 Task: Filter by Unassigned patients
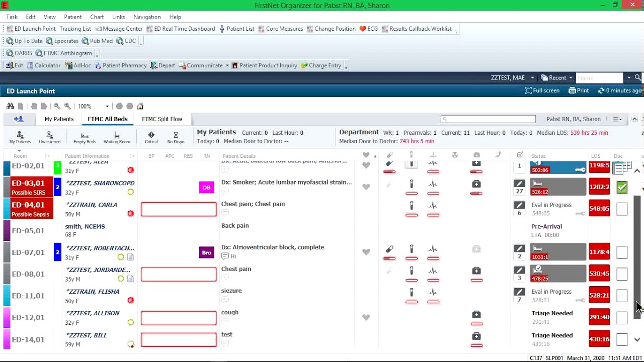49,137
